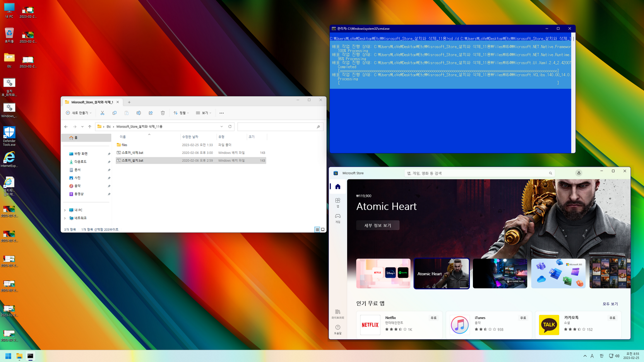
Task: Open the 새로 만들기 dropdown in Explorer
Action: click(79, 113)
